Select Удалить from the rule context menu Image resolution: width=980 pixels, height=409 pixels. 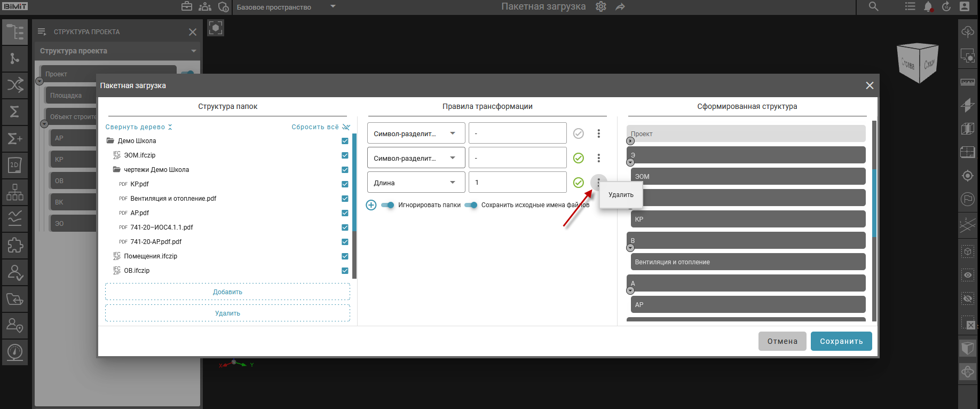coord(621,195)
